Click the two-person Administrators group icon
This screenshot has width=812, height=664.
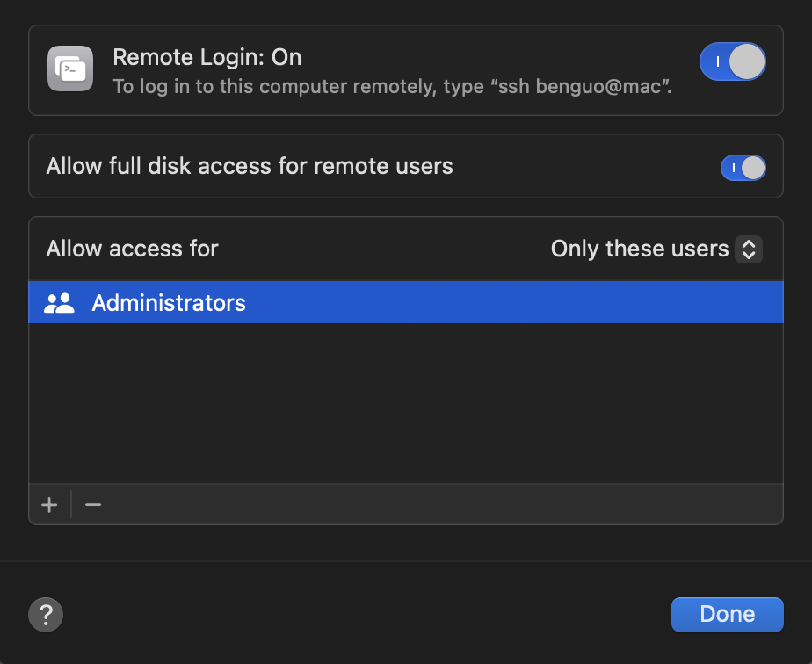(x=59, y=303)
